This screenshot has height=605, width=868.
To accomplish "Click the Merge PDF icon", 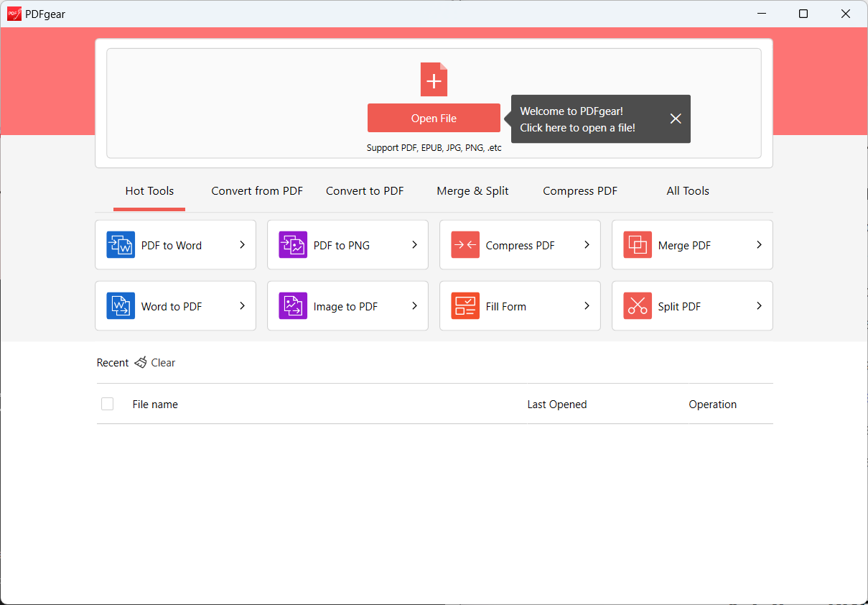I will [x=638, y=245].
